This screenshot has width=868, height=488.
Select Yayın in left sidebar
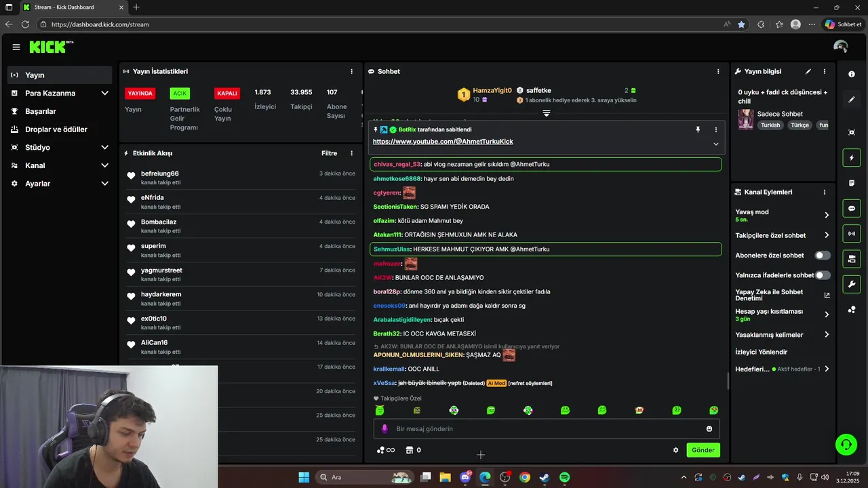[60, 75]
